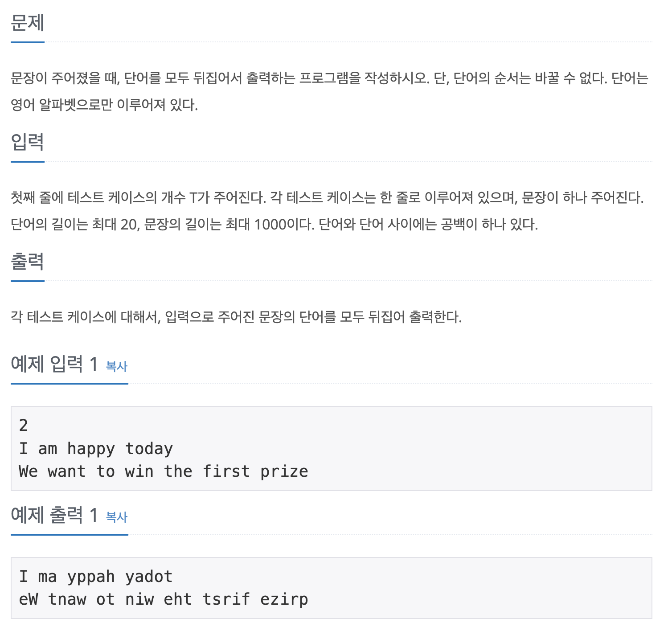
Task: Click the line 'I ma yppah yadot'
Action: tap(96, 577)
